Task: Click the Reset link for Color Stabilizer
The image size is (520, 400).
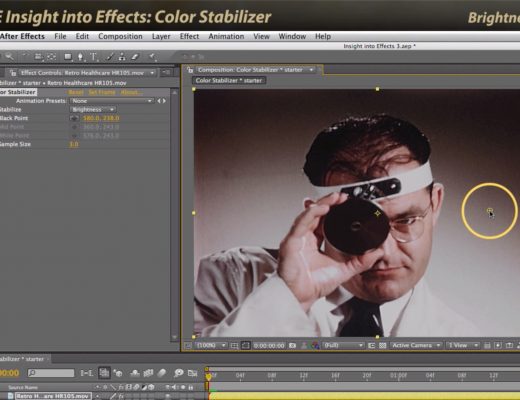Action: point(76,92)
